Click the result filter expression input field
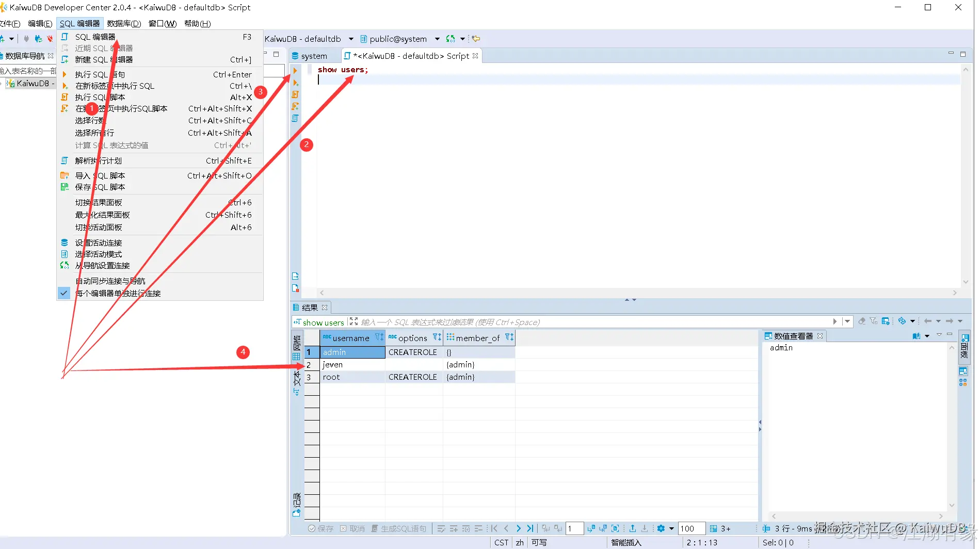 click(x=593, y=322)
